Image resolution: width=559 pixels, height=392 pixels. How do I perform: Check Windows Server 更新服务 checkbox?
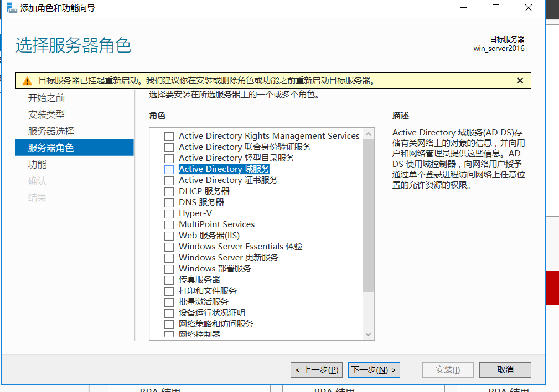169,258
